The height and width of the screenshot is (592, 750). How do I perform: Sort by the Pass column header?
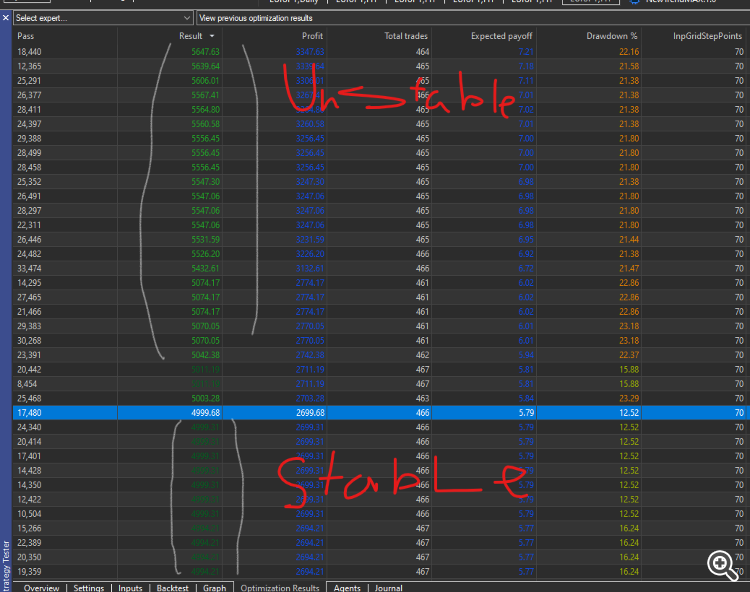coord(25,36)
